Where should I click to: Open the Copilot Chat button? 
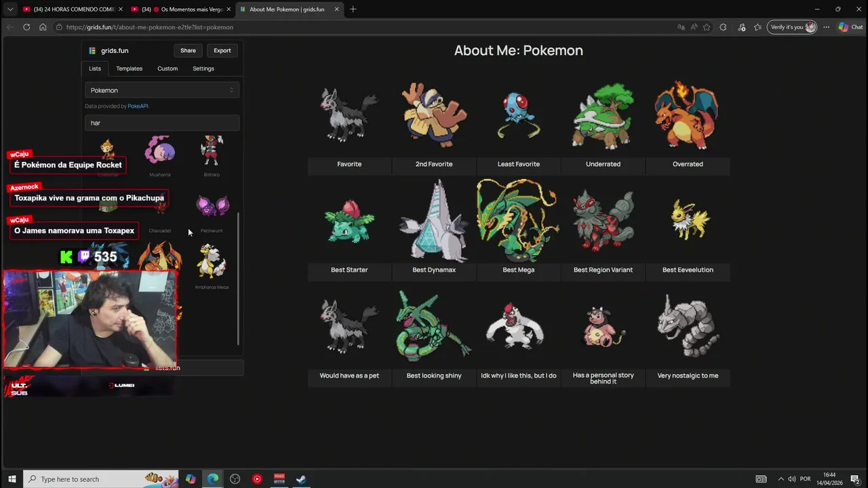[850, 27]
